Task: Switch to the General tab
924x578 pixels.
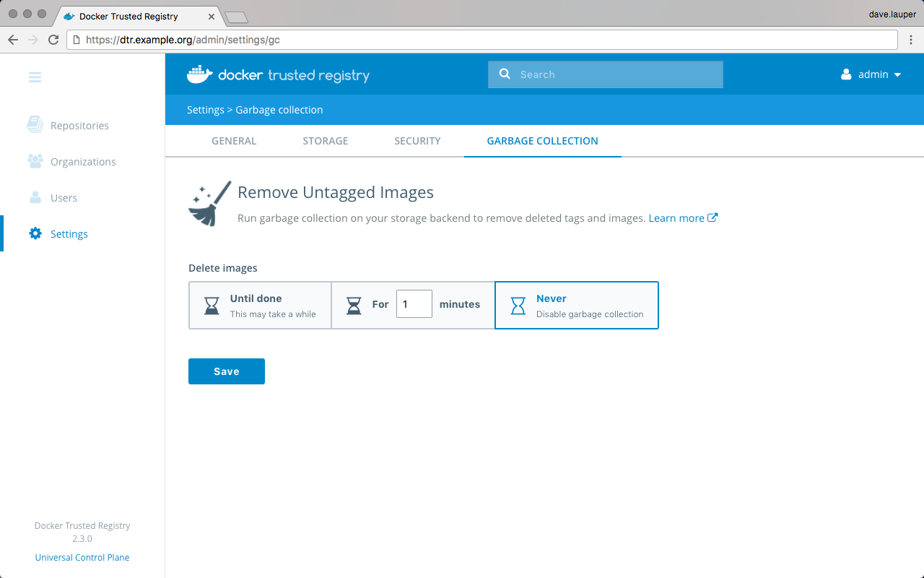Action: [x=234, y=141]
